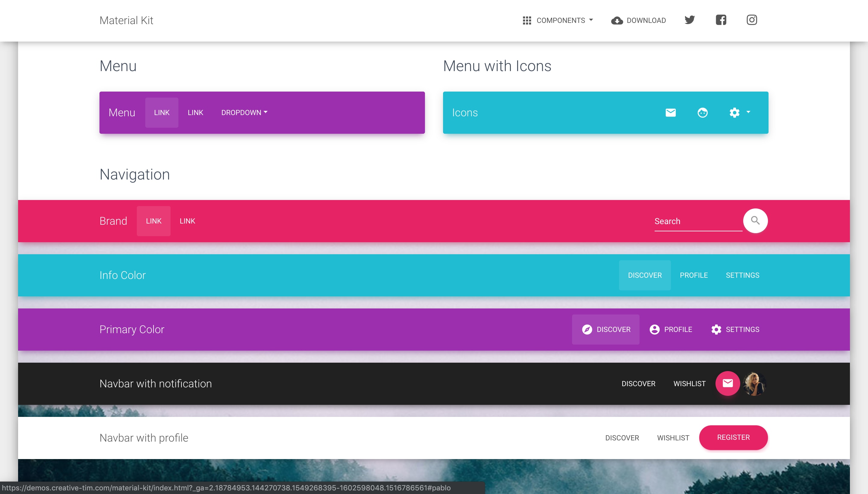The height and width of the screenshot is (494, 868).
Task: Click the Facebook icon in header
Action: click(x=721, y=20)
